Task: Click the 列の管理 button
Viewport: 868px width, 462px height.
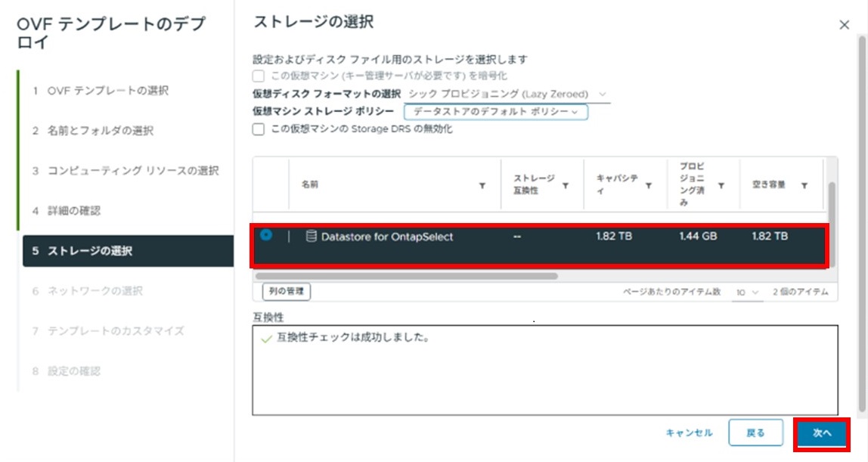Action: pos(287,291)
